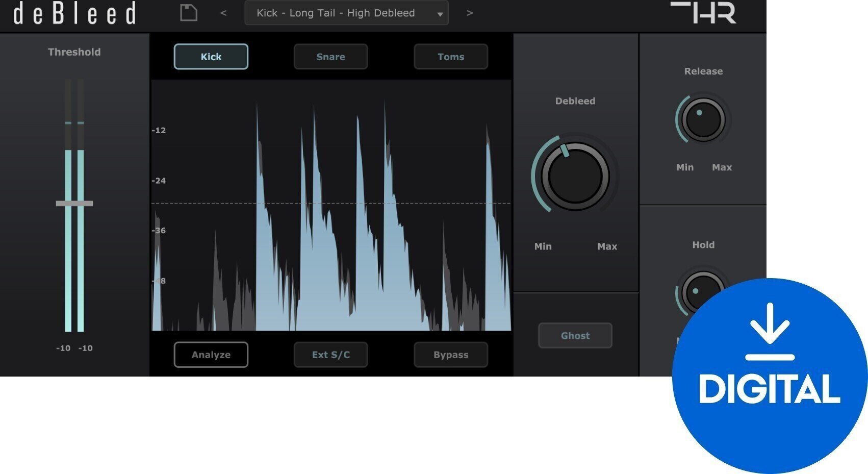
Task: Click the Release Max label
Action: point(722,167)
